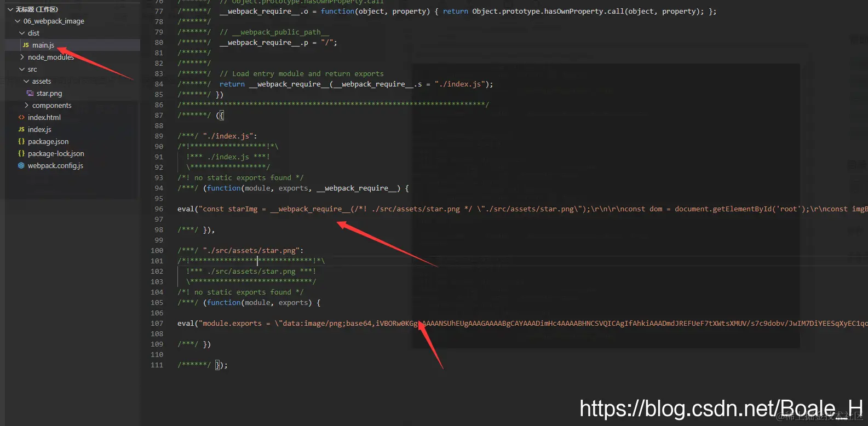The height and width of the screenshot is (426, 868).
Task: Click line number 84 in gutter
Action: click(x=159, y=84)
